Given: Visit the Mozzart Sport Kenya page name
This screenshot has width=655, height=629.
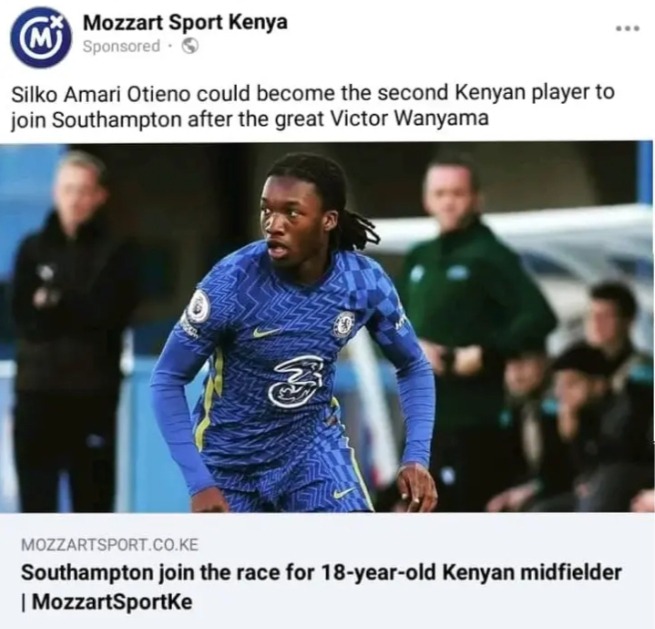Looking at the screenshot, I should (x=185, y=23).
